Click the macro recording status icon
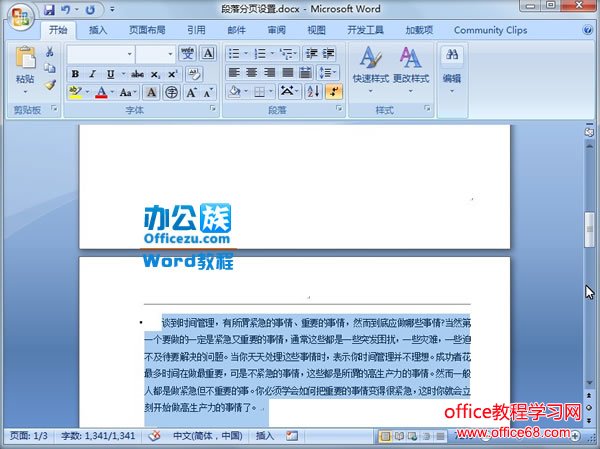600x449 pixels. click(x=292, y=436)
